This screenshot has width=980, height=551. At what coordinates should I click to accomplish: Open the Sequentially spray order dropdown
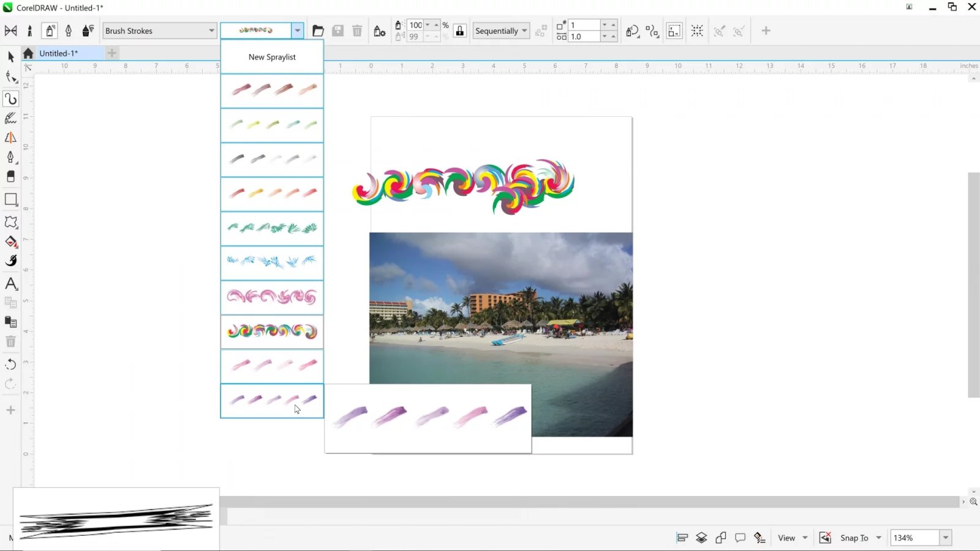[x=501, y=31]
